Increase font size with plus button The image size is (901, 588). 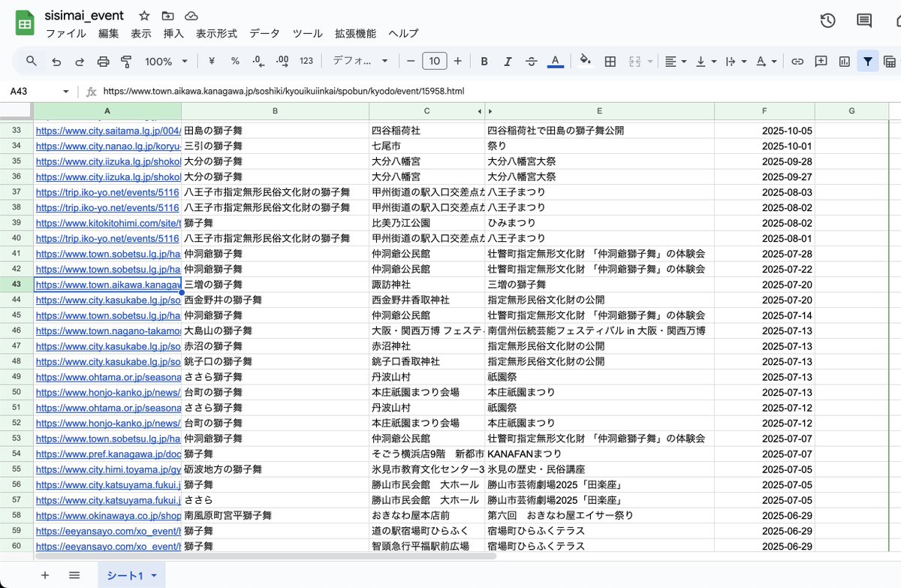pos(457,61)
